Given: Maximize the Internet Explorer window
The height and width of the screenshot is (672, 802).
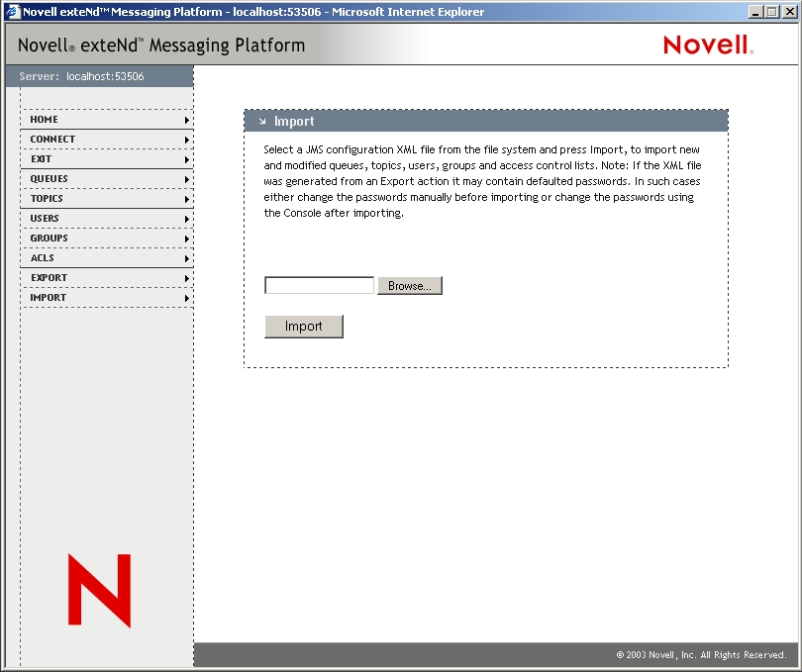Looking at the screenshot, I should pos(772,11).
